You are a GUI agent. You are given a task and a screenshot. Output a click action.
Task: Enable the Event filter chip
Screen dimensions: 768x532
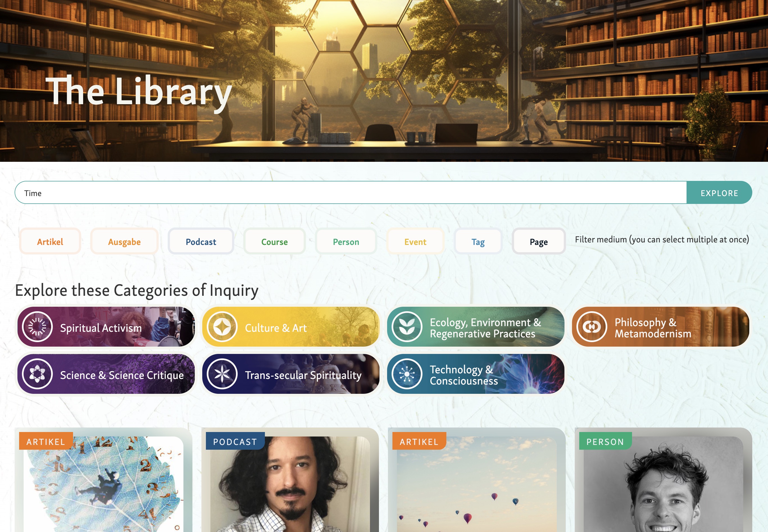click(415, 241)
